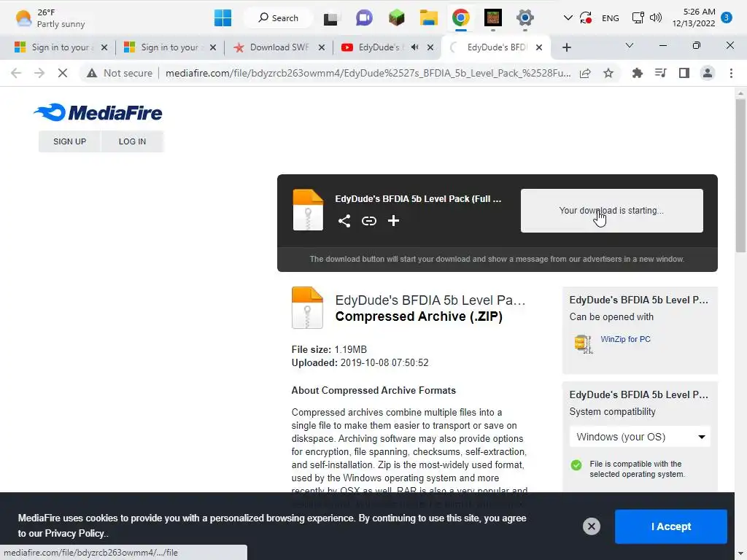Screen dimensions: 747x560
Task: Close the YouTube EdyDude's tab
Action: (430, 47)
